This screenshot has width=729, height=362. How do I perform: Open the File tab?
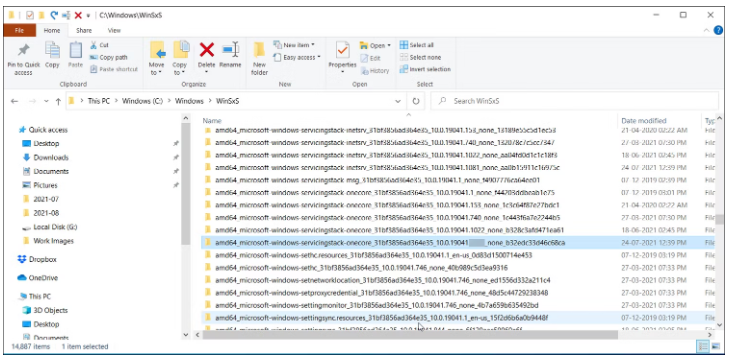[20, 30]
